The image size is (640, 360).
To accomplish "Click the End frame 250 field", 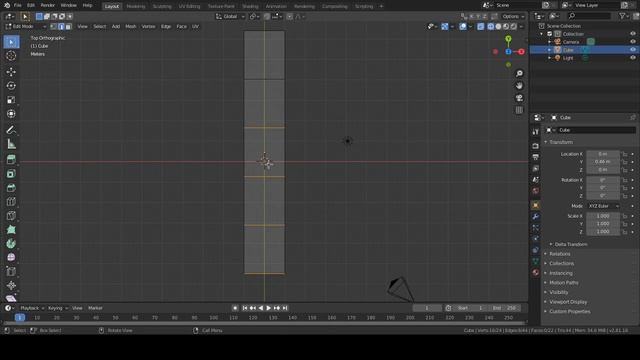I will coord(505,308).
